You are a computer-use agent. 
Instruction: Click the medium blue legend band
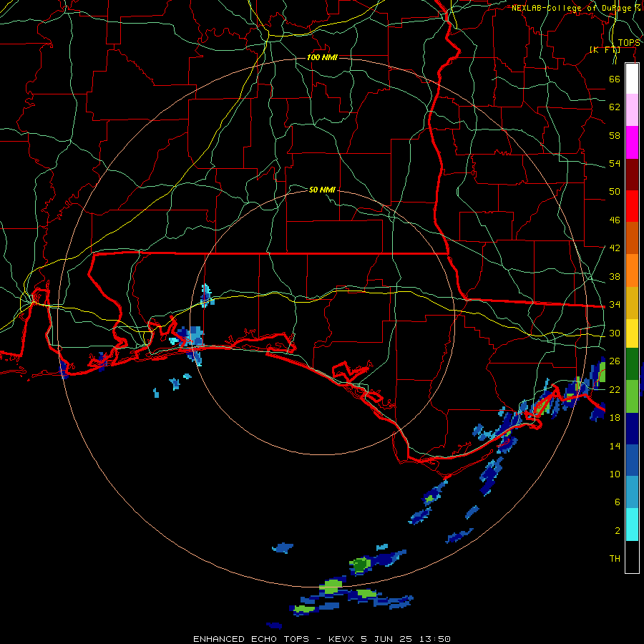tap(632, 461)
